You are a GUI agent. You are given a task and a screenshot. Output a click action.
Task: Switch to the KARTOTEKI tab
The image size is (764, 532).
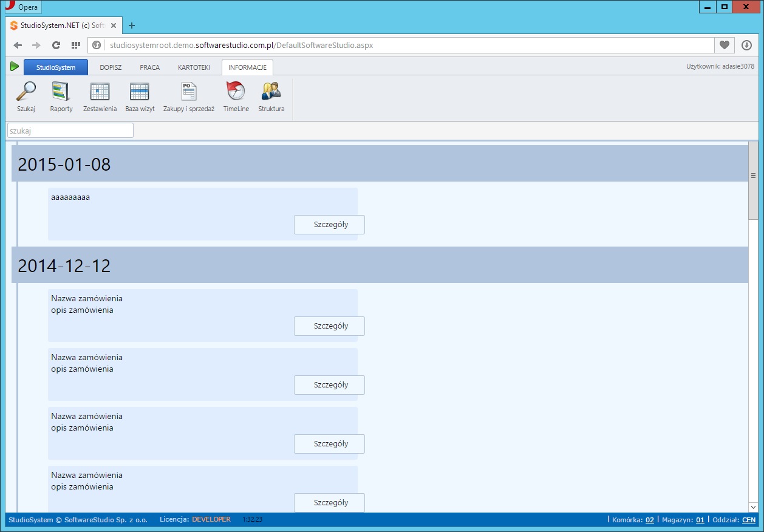click(x=194, y=67)
